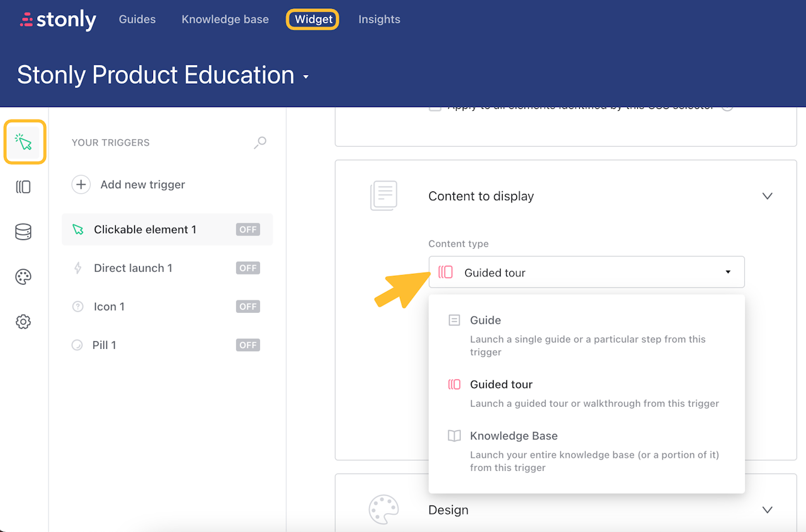Switch to the Widget tab
This screenshot has width=806, height=532.
pyautogui.click(x=314, y=20)
